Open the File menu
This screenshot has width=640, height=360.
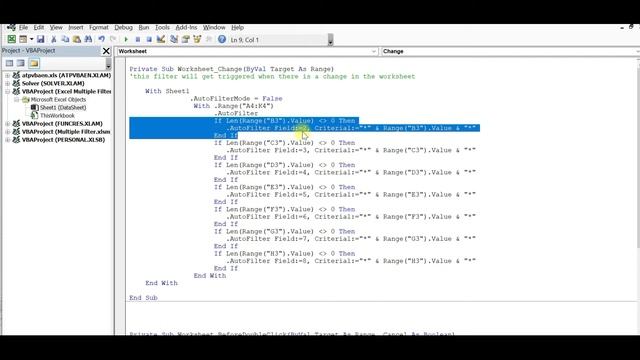pyautogui.click(x=23, y=27)
